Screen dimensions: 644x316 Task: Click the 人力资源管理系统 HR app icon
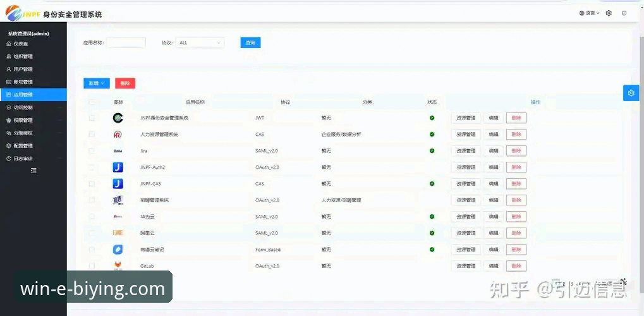tap(118, 135)
